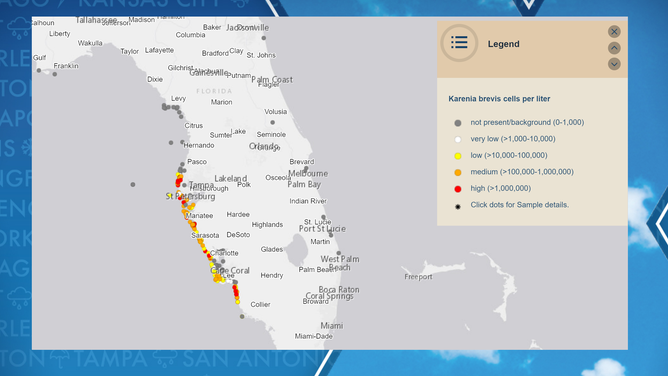
Task: Click 'Click dots for Sample details.' text
Action: 519,205
